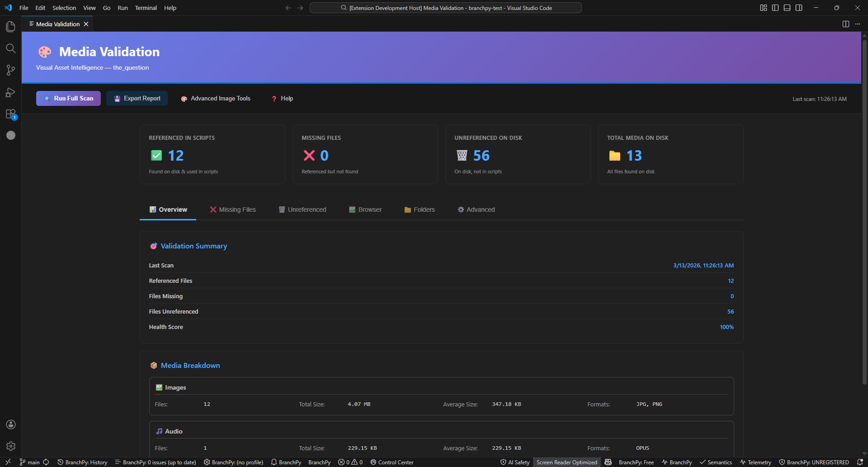Viewport: 868px width, 467px height.
Task: Click the command center search box
Action: point(445,8)
